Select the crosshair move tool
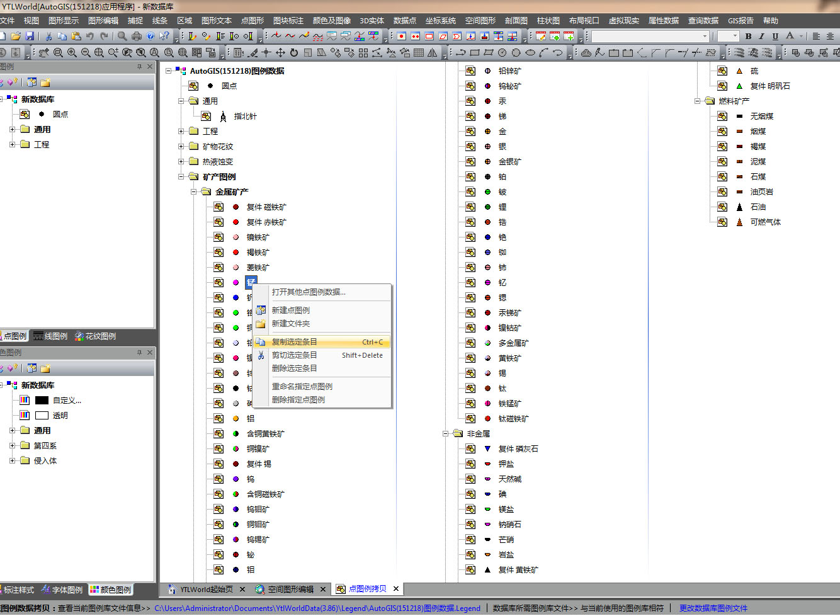The width and height of the screenshot is (840, 616). click(x=266, y=52)
